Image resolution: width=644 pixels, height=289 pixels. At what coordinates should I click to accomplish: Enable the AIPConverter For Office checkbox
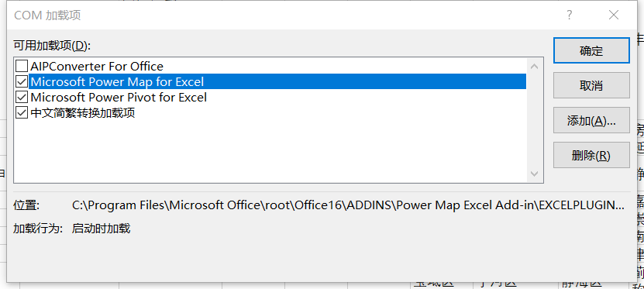click(x=22, y=66)
